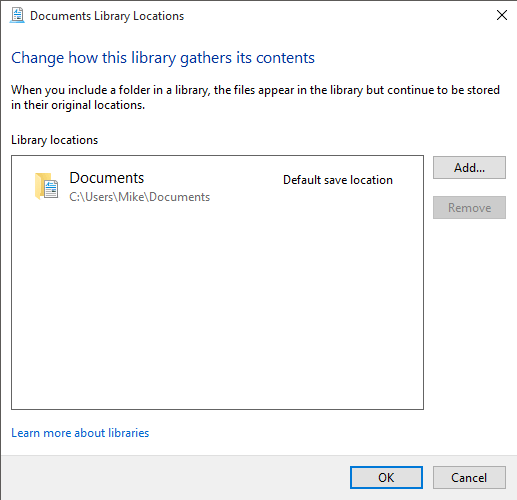The image size is (517, 500).
Task: Dismiss the dialog with Cancel
Action: pos(469,478)
